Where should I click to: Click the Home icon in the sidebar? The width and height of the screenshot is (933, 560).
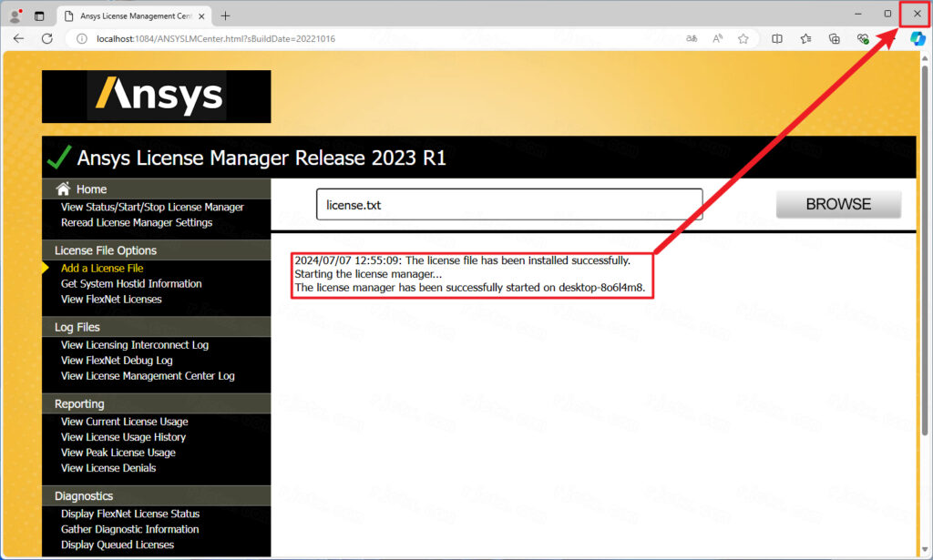tap(63, 188)
